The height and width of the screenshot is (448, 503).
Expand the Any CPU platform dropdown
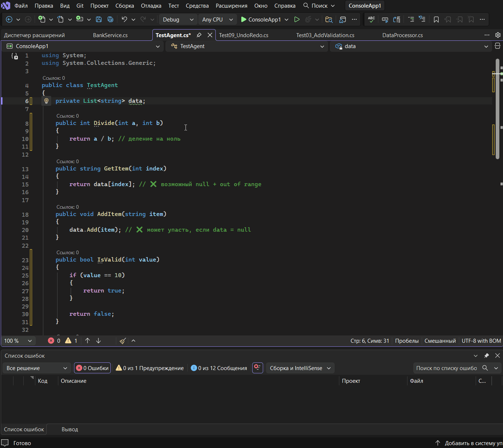[x=217, y=19]
